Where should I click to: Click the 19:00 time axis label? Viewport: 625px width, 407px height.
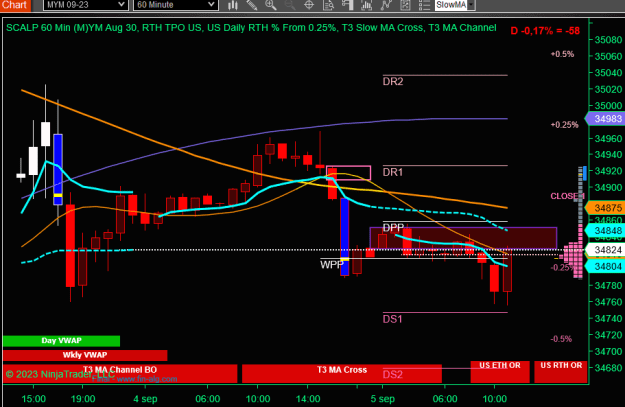point(83,399)
